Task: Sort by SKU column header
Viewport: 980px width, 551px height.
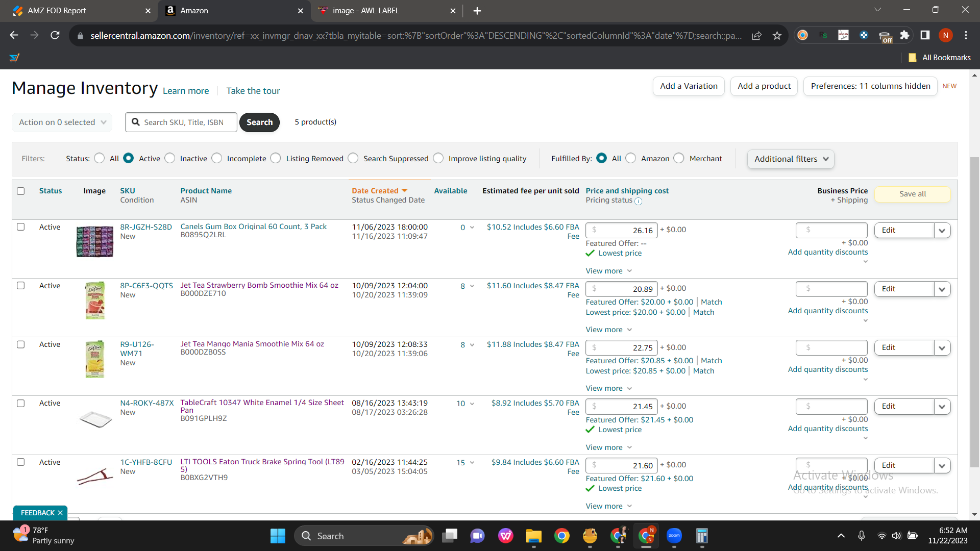Action: pos(128,191)
